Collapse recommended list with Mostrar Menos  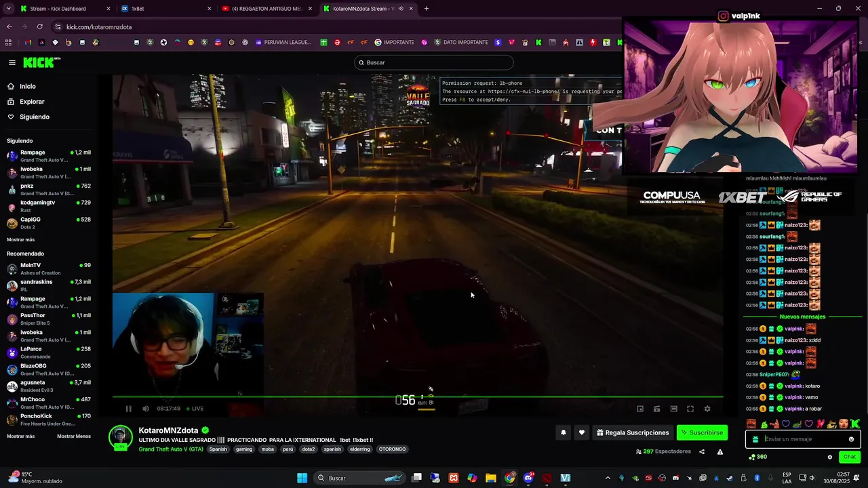coord(74,436)
